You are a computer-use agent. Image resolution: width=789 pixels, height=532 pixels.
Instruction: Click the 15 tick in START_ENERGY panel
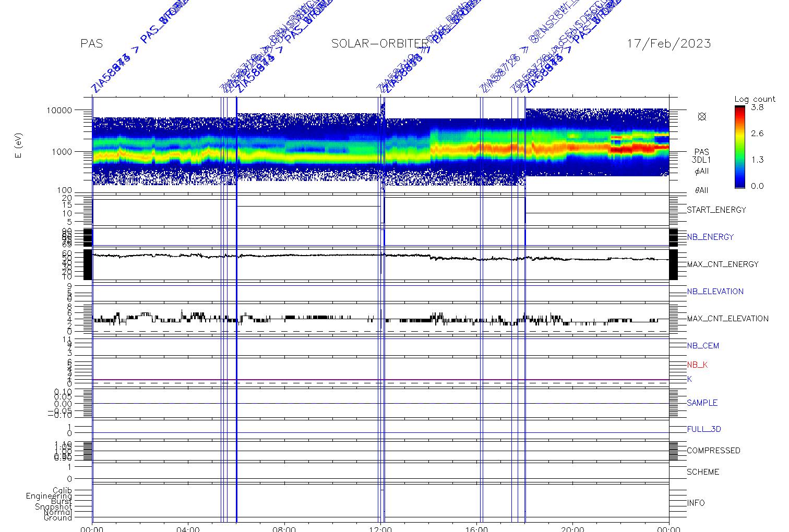point(67,205)
